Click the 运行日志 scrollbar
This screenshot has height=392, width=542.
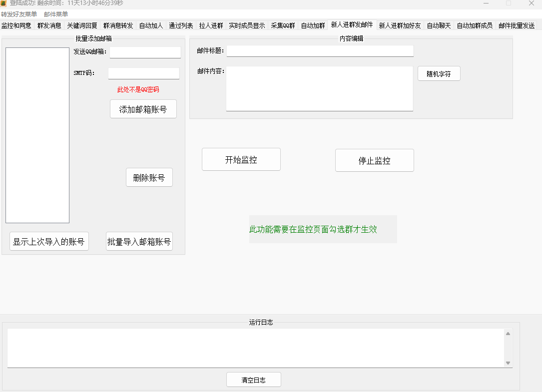[x=509, y=348]
